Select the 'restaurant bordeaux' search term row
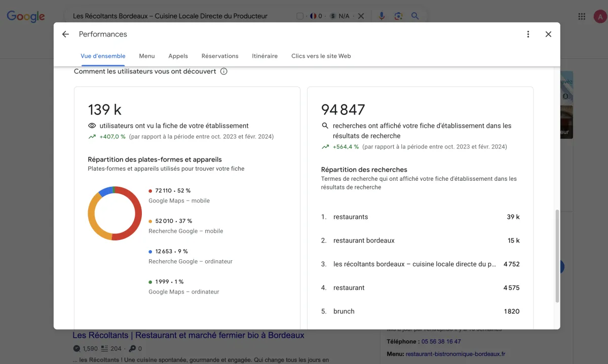Screen dimensions: 608x364 421,240
